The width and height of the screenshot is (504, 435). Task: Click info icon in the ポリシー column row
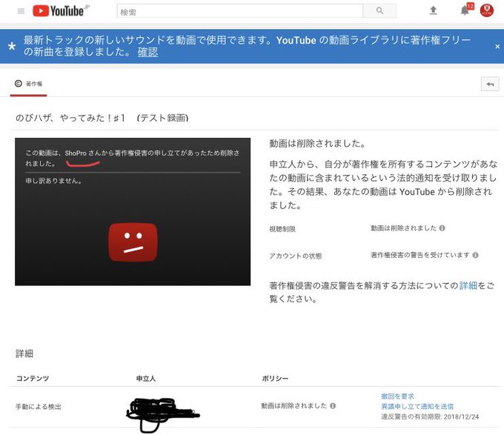(x=333, y=406)
